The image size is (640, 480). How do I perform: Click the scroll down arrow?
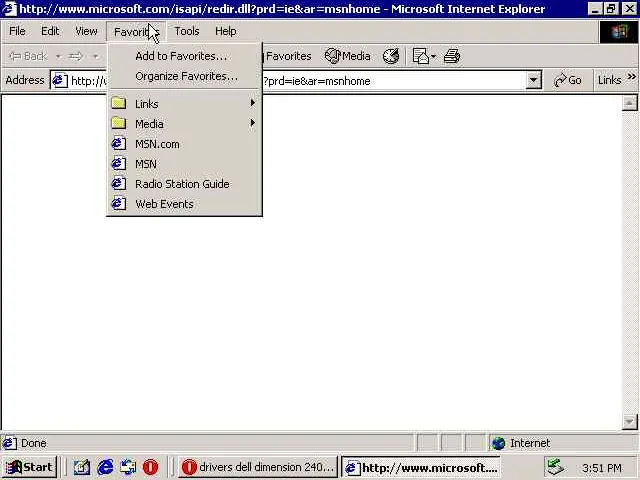[x=629, y=421]
